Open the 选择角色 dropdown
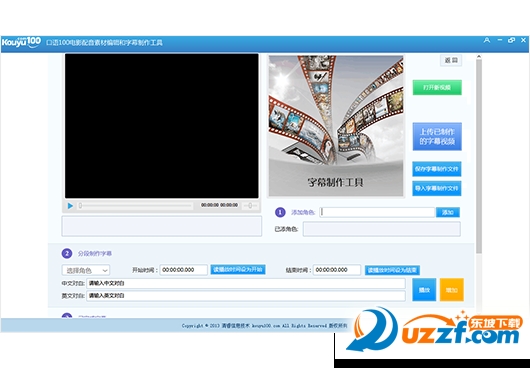The width and height of the screenshot is (530, 368). pos(86,270)
